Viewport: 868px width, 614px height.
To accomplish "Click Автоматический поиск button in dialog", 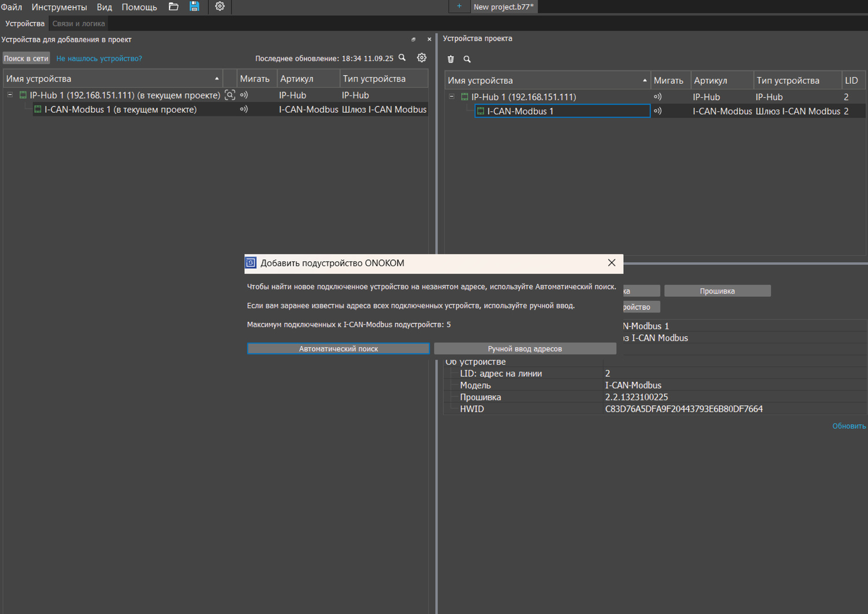I will coord(338,348).
